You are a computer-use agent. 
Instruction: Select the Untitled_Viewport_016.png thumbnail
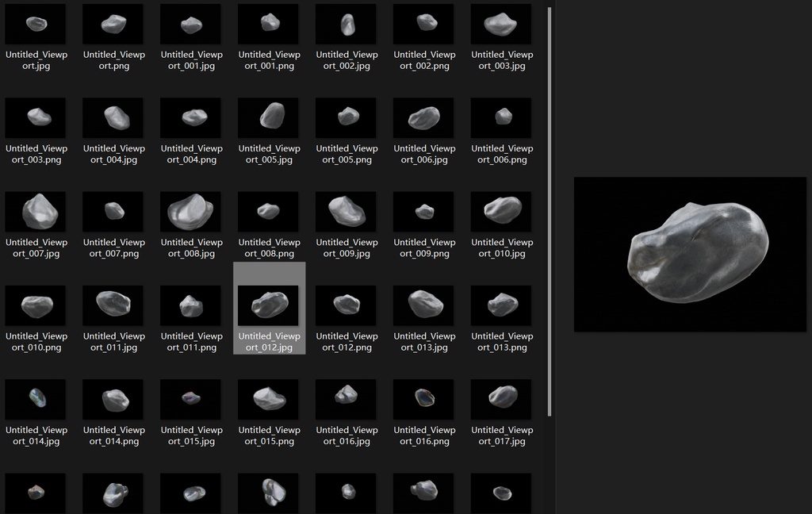(x=423, y=399)
